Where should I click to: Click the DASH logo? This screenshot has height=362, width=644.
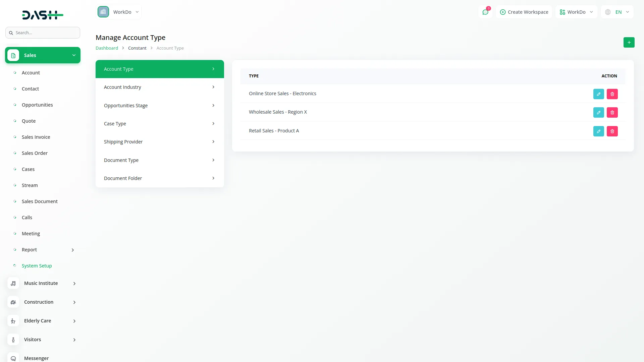point(43,15)
